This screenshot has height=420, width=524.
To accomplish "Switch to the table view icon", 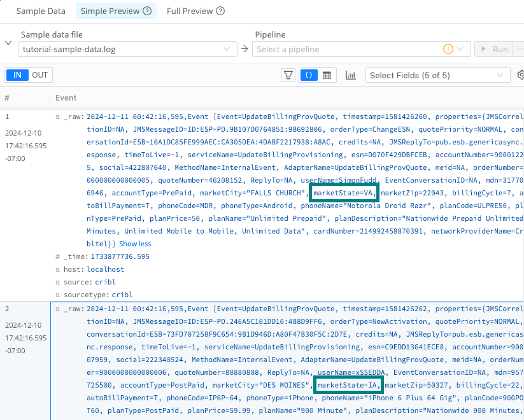I will pyautogui.click(x=327, y=75).
